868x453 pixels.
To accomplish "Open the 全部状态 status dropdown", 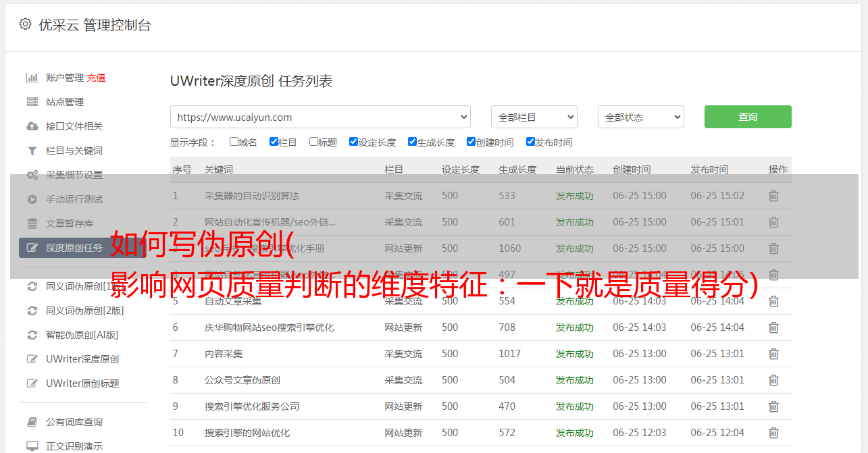I will click(641, 117).
